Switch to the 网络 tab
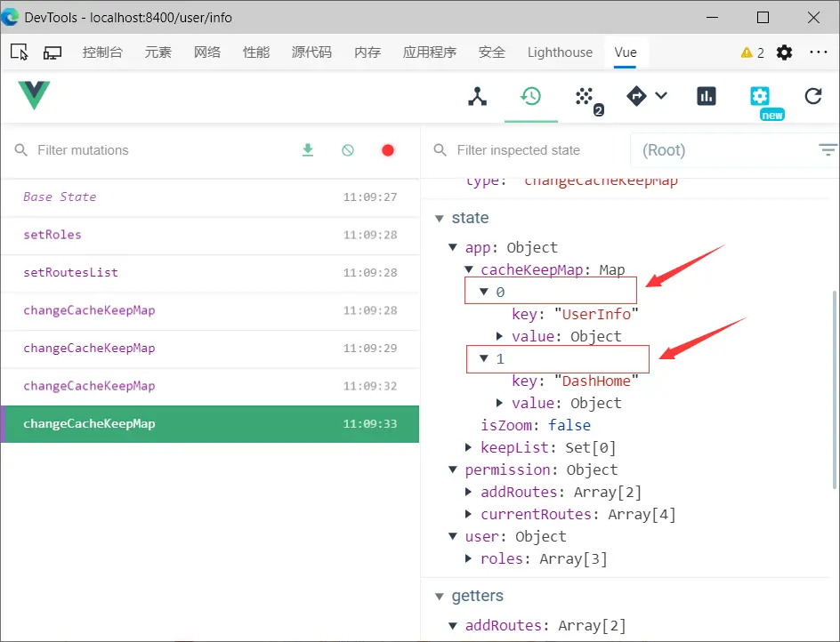The height and width of the screenshot is (642, 840). tap(207, 52)
